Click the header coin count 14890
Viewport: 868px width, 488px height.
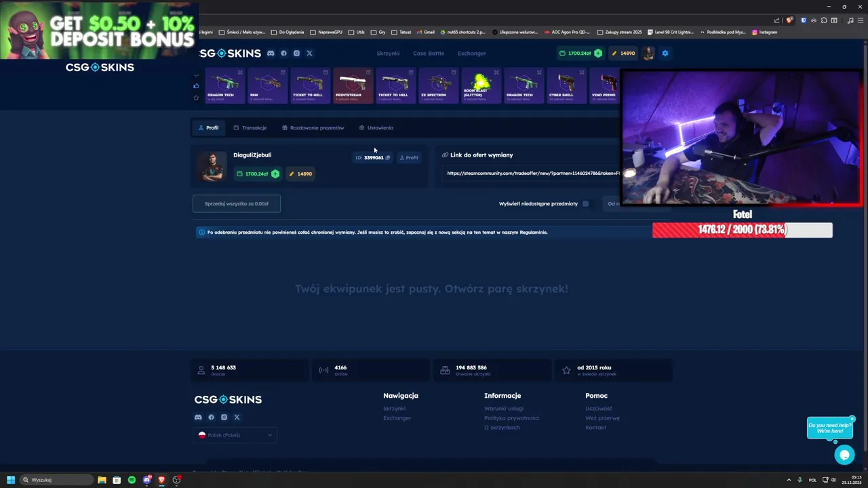click(x=623, y=53)
